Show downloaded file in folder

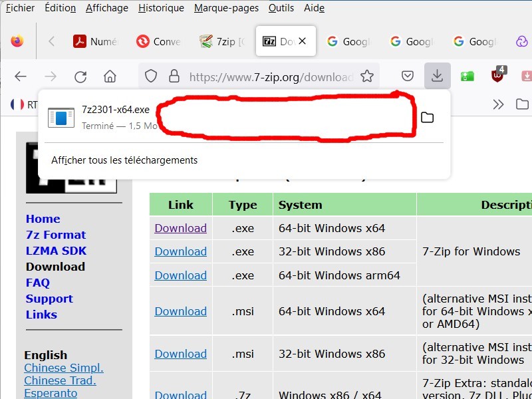pyautogui.click(x=427, y=118)
